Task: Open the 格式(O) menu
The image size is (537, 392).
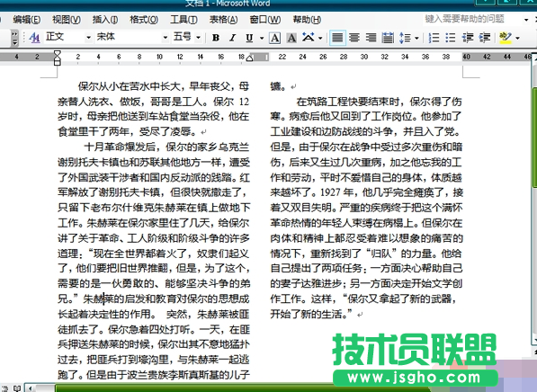Action: click(x=144, y=20)
